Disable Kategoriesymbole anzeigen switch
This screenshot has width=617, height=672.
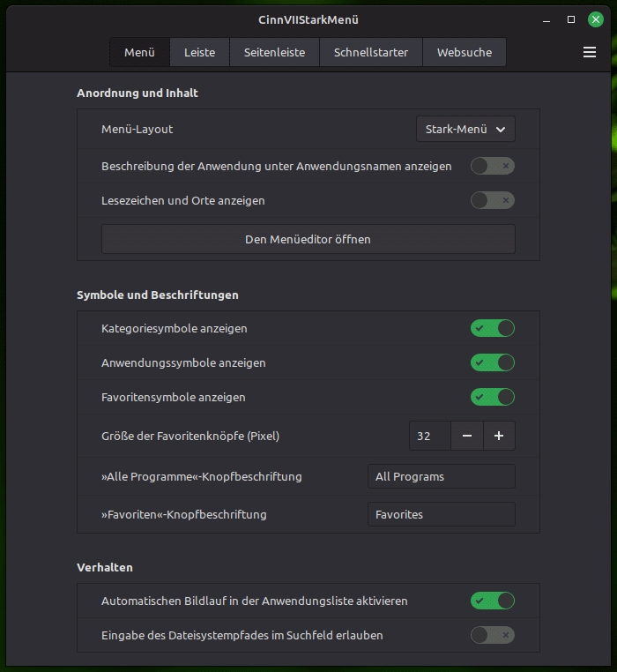493,328
